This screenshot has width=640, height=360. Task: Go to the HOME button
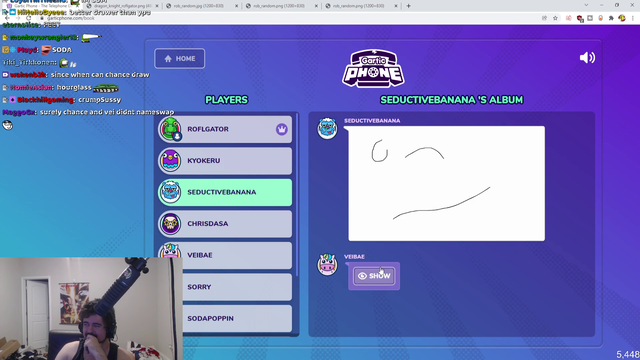pyautogui.click(x=180, y=59)
